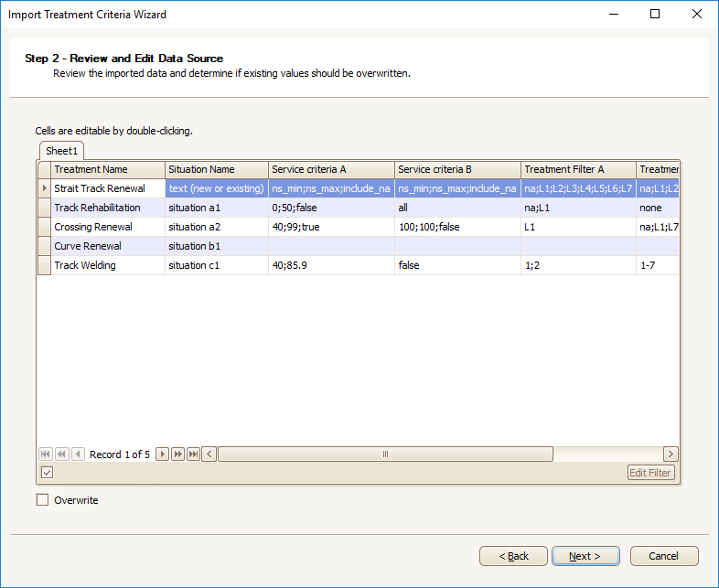Image resolution: width=719 pixels, height=588 pixels.
Task: Go to last record navigator icon
Action: coord(194,454)
